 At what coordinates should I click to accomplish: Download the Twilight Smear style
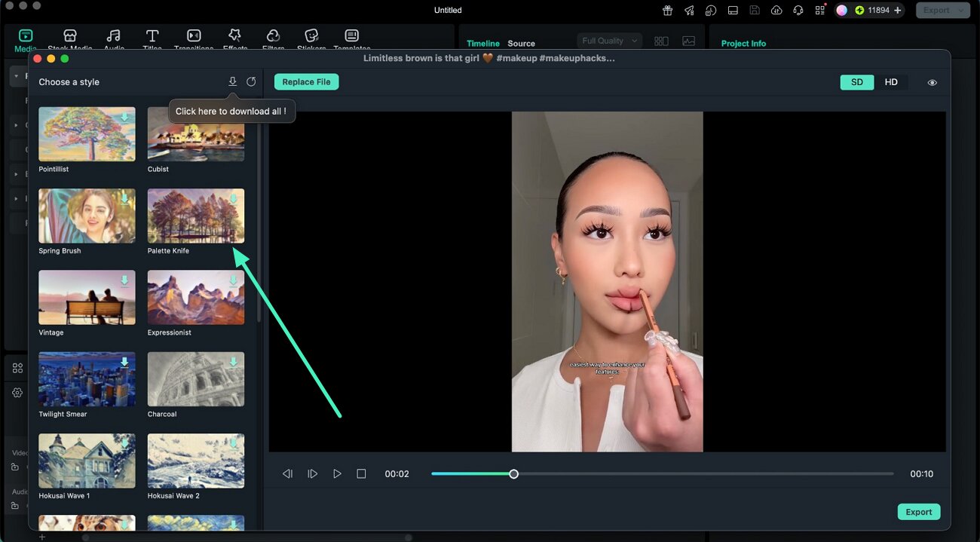pos(124,362)
